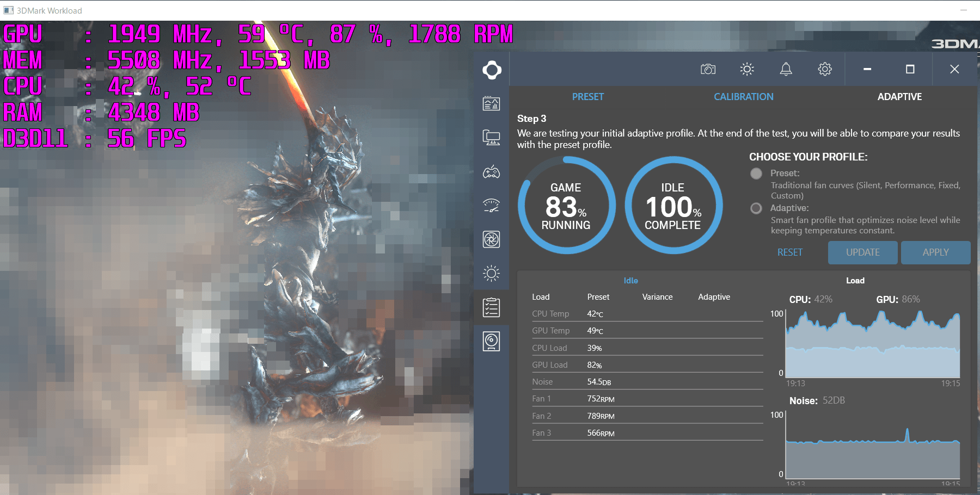980x495 pixels.
Task: Click the CPU Load value 39%
Action: pyautogui.click(x=595, y=348)
